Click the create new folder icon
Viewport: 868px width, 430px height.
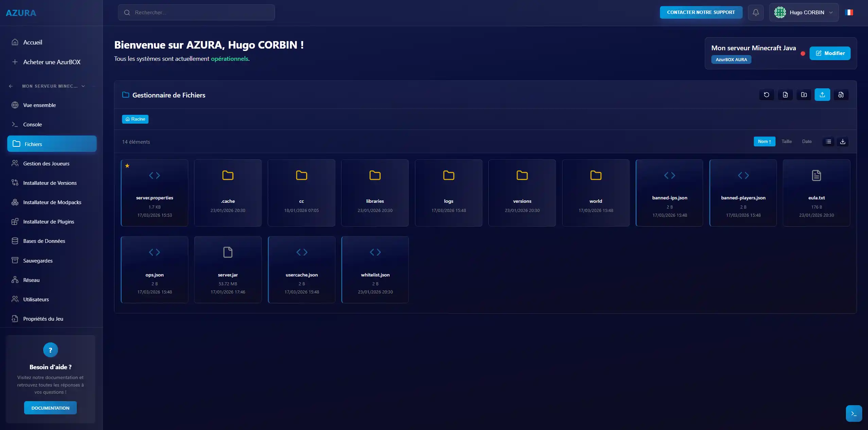coord(804,95)
